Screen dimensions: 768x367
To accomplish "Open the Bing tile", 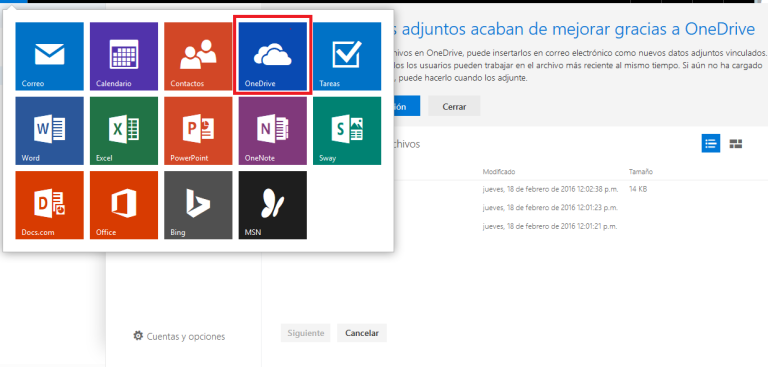I will 198,205.
